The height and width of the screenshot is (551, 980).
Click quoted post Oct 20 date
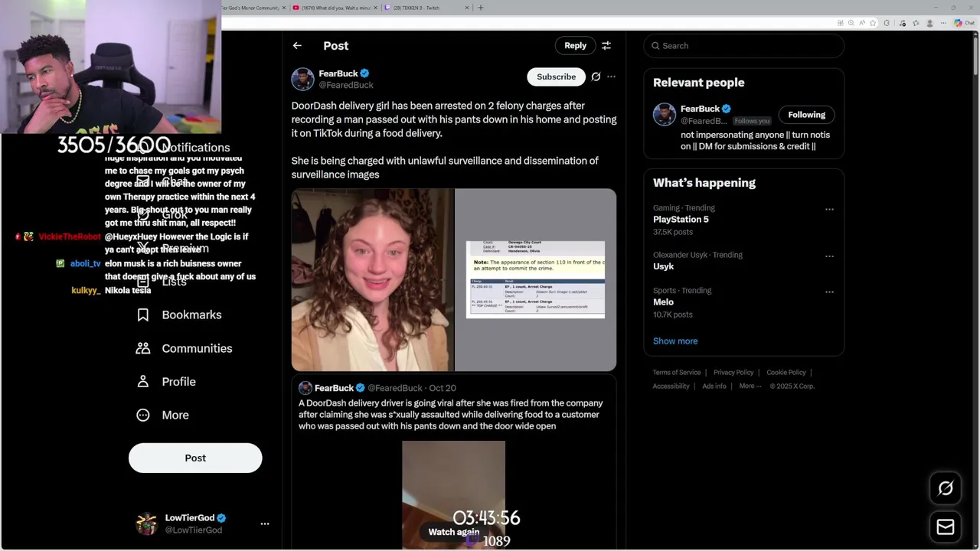pyautogui.click(x=443, y=388)
